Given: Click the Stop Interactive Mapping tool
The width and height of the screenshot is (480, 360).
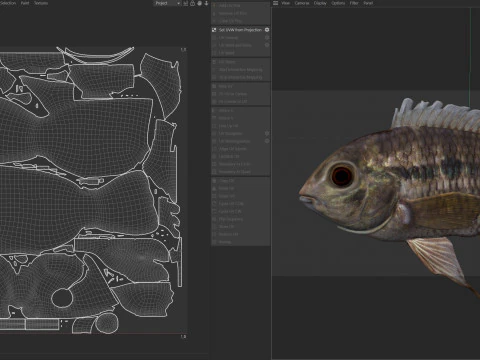Looking at the screenshot, I should coord(240,77).
